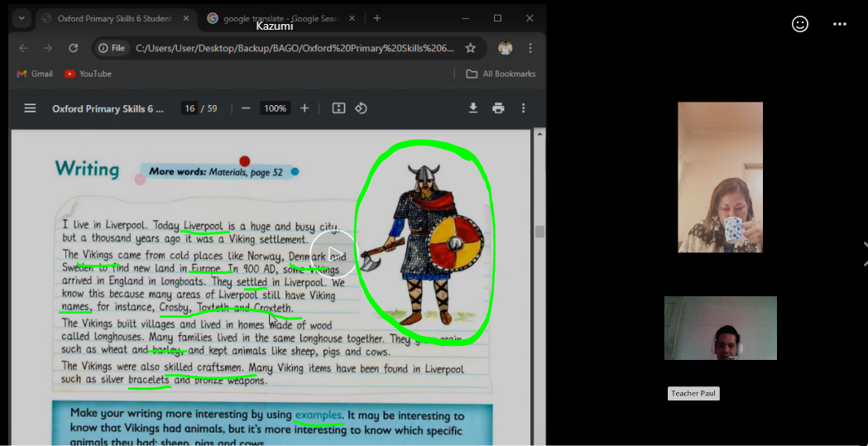Bookmark this page with star icon
The image size is (868, 446).
click(470, 48)
